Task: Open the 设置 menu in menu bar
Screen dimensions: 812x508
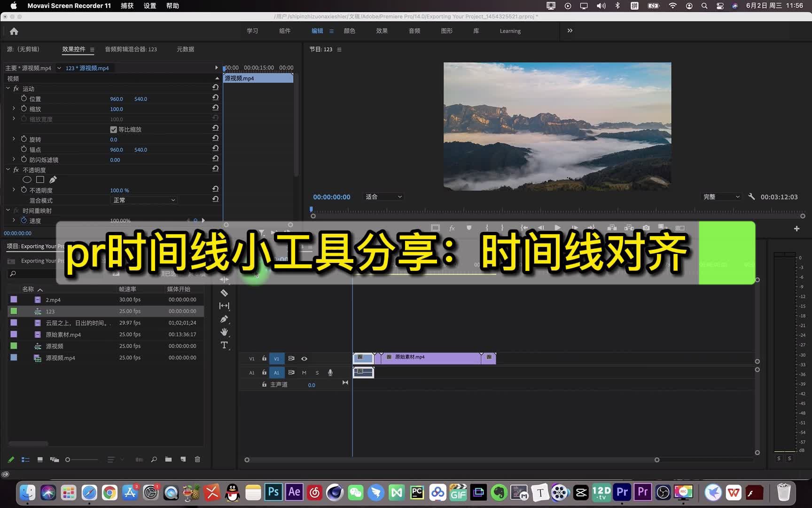Action: pyautogui.click(x=149, y=6)
